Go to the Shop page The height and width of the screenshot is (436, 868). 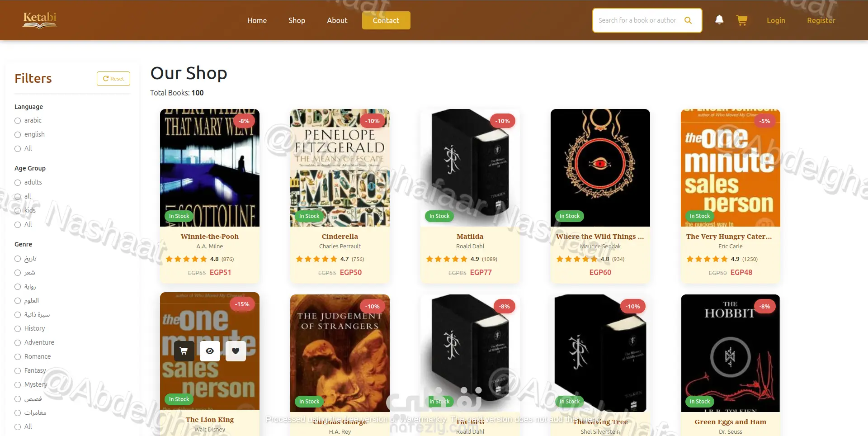pyautogui.click(x=297, y=20)
